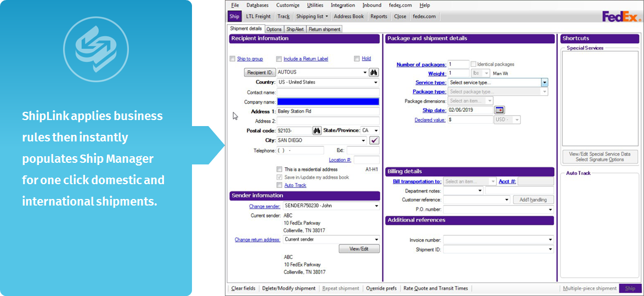Click the Contact name input field
The height and width of the screenshot is (296, 644).
pos(328,93)
